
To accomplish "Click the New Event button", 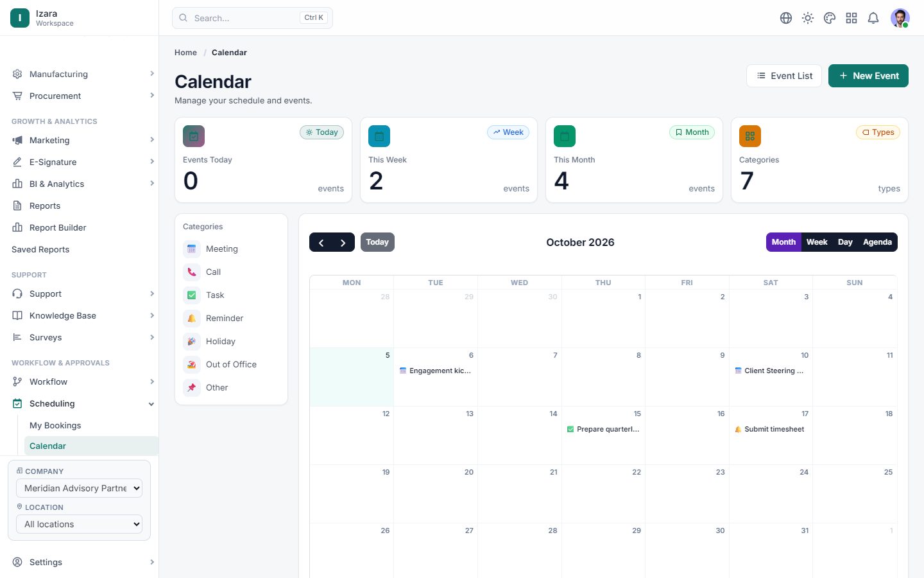I will [x=868, y=76].
